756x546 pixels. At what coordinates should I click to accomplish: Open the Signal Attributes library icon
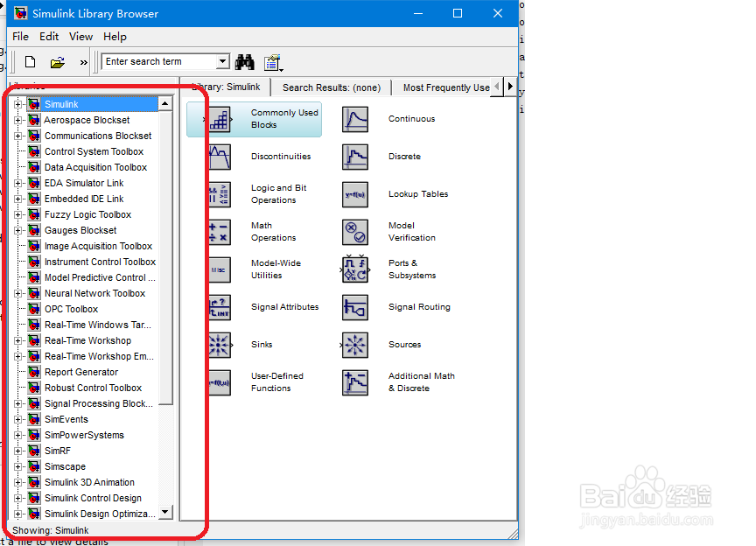pos(220,307)
